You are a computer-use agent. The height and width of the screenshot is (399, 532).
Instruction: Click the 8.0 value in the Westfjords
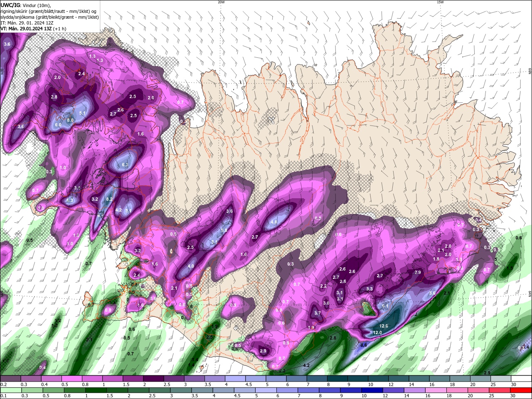click(70, 120)
